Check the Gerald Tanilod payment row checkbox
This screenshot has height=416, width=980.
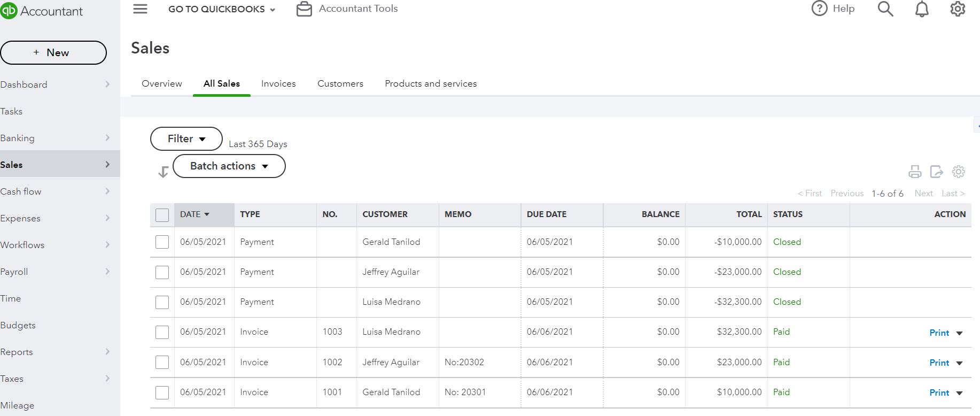[162, 242]
